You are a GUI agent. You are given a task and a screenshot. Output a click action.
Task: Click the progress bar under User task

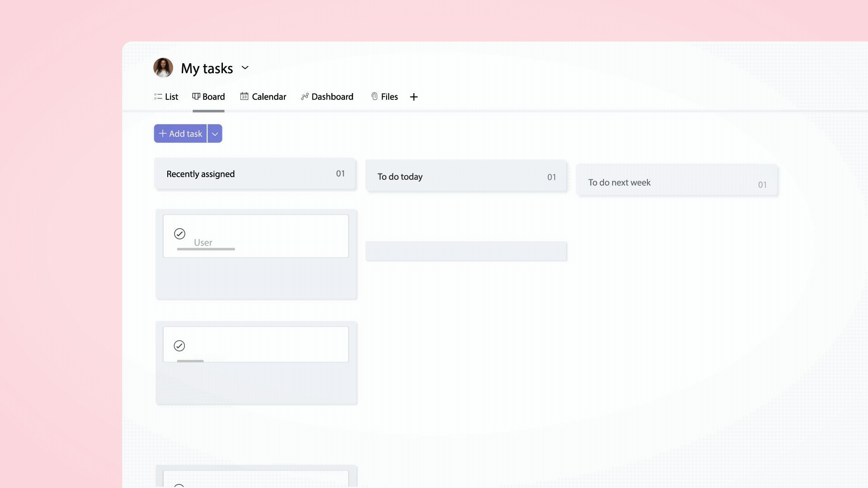pyautogui.click(x=206, y=249)
